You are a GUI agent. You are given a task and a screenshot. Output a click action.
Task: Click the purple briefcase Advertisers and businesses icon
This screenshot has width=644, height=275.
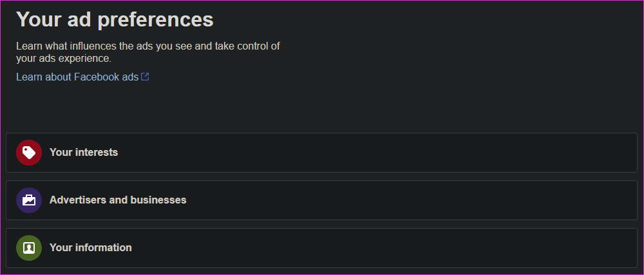point(29,200)
